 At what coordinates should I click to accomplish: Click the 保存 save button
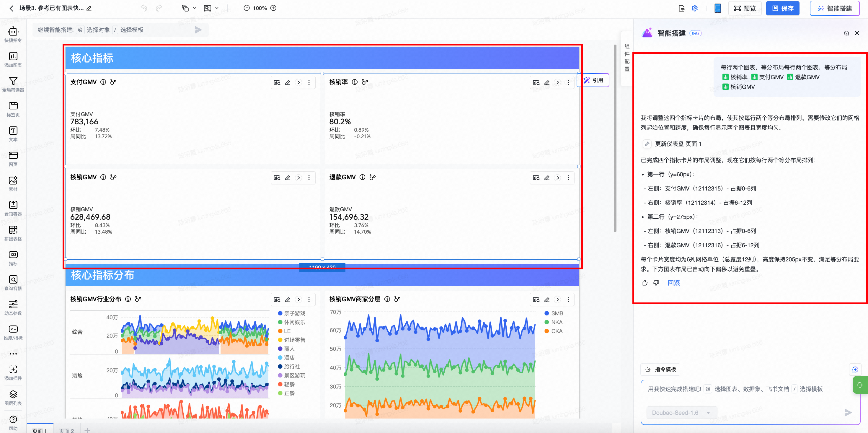(782, 9)
